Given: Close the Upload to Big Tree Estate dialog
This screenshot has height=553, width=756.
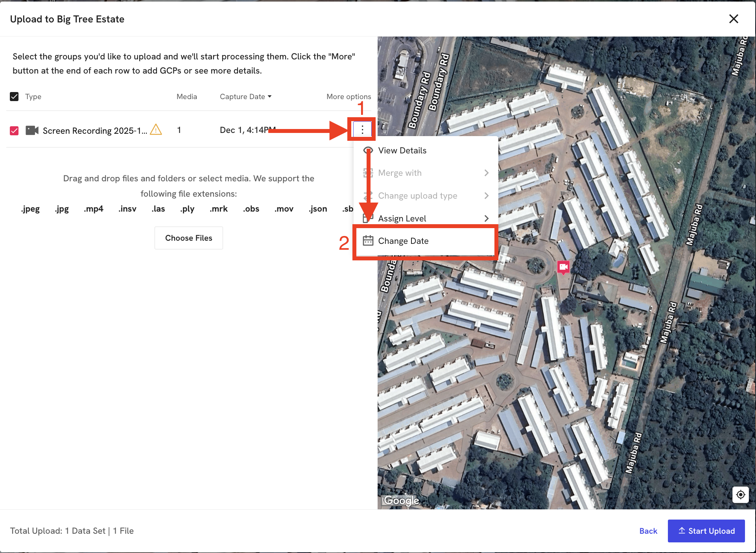Looking at the screenshot, I should 733,19.
